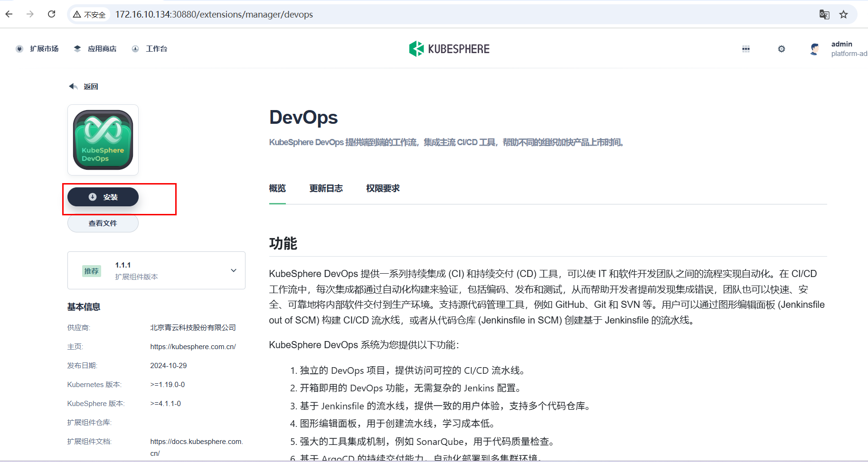Click the browser forward arrow
Viewport: 868px width, 462px height.
tap(30, 14)
